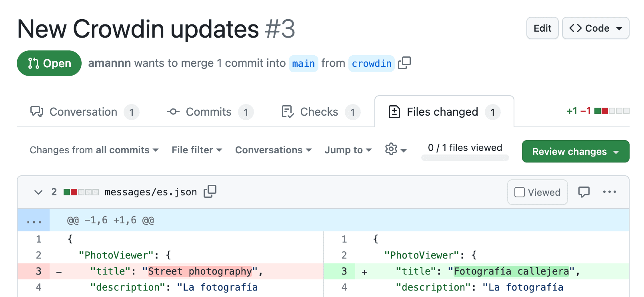
Task: Switch to the Commits tab
Action: point(210,112)
